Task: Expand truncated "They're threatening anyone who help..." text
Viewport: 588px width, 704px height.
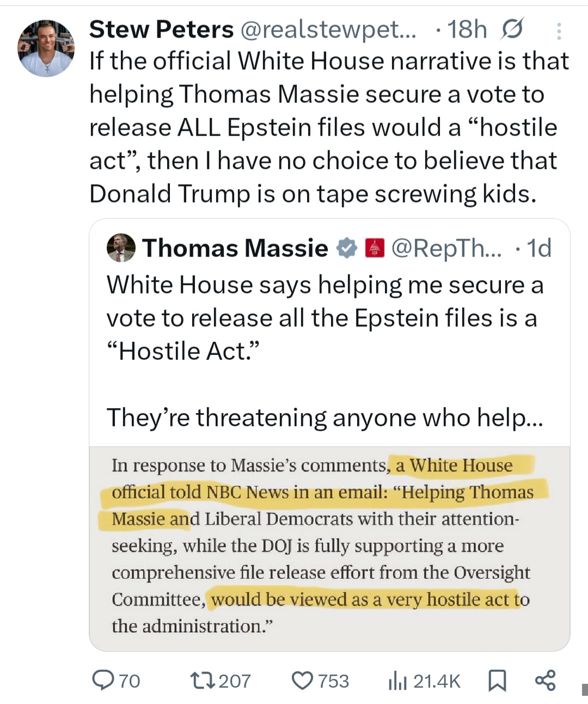Action: (x=324, y=418)
